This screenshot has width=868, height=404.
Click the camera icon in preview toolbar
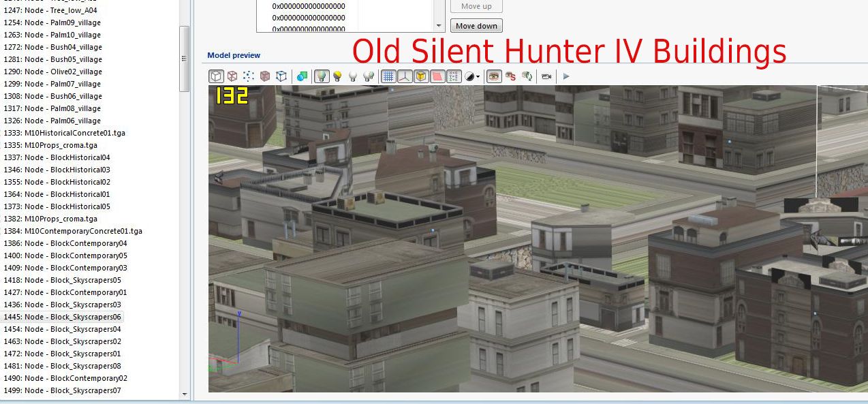[546, 76]
